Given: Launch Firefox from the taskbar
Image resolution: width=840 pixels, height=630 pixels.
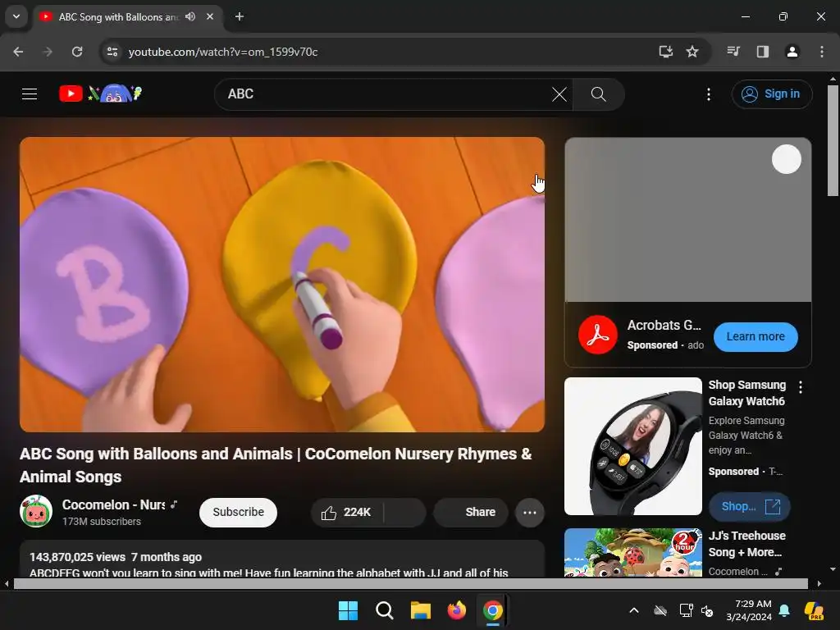Looking at the screenshot, I should click(456, 610).
